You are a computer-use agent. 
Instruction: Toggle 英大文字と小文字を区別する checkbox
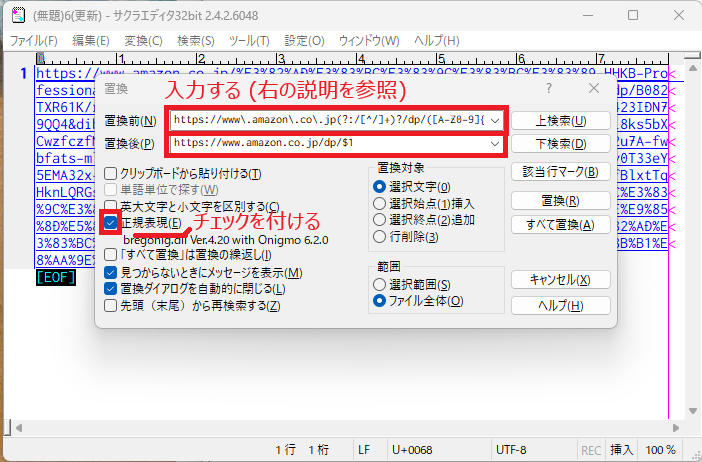[x=111, y=205]
